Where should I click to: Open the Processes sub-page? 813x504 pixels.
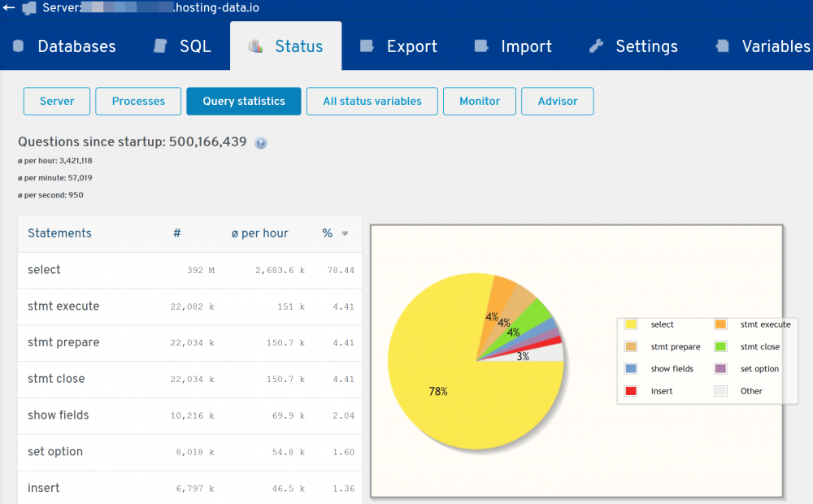[138, 102]
